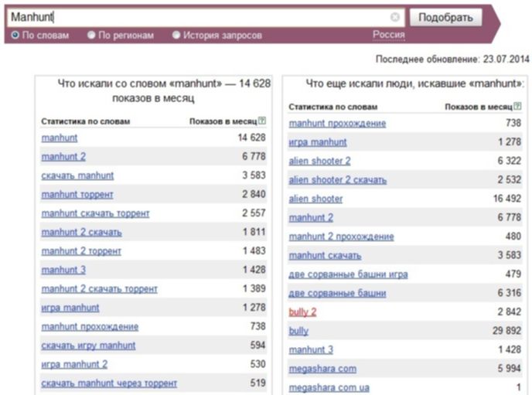Open the 'manhunt 3' link in left table
This screenshot has width=532, height=395.
[63, 270]
